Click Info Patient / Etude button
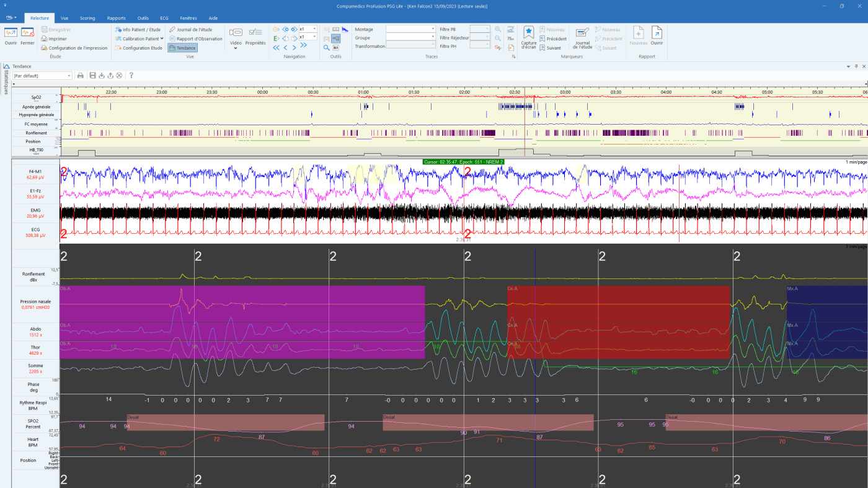868x488 pixels. pyautogui.click(x=138, y=29)
